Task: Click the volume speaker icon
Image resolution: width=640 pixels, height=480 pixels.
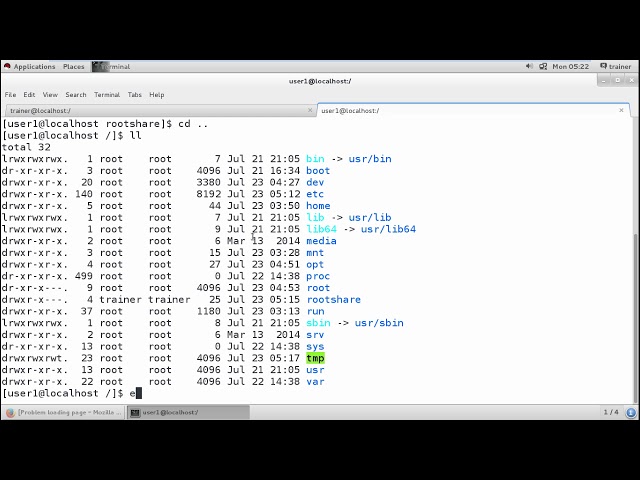Action: click(x=529, y=66)
